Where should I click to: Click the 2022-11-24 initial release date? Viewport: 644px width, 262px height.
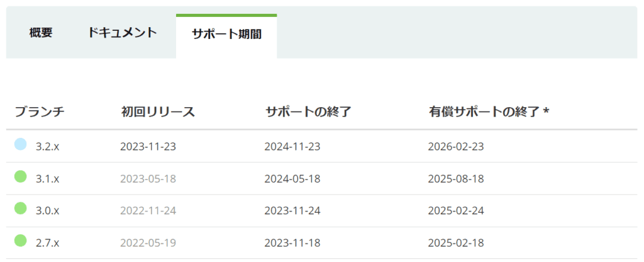pos(148,210)
